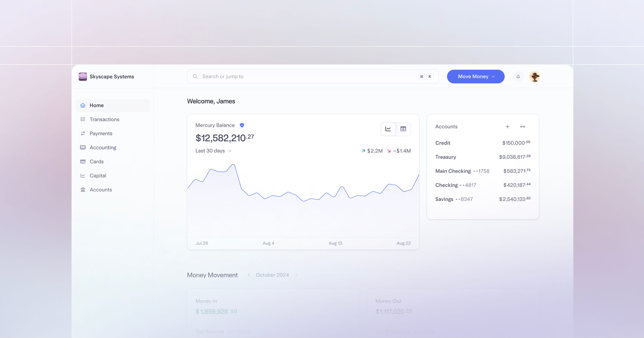This screenshot has height=338, width=644.
Task: Click the Add account plus icon
Action: pos(508,126)
